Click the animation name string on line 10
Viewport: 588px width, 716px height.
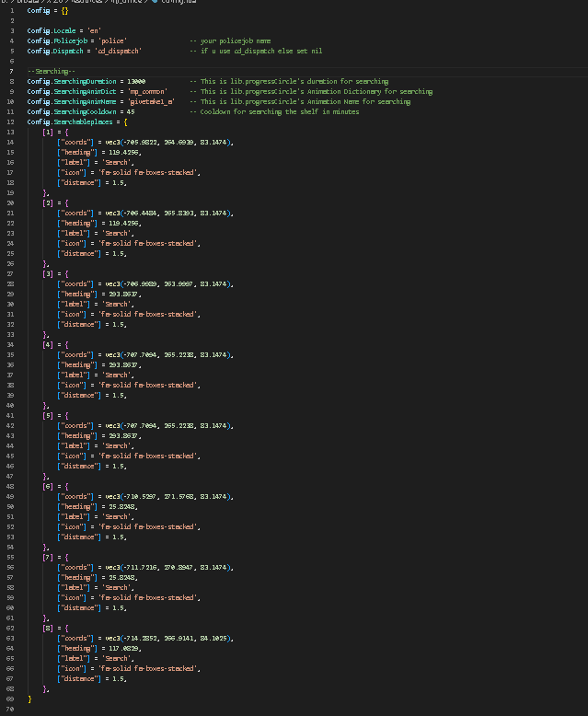(151, 102)
